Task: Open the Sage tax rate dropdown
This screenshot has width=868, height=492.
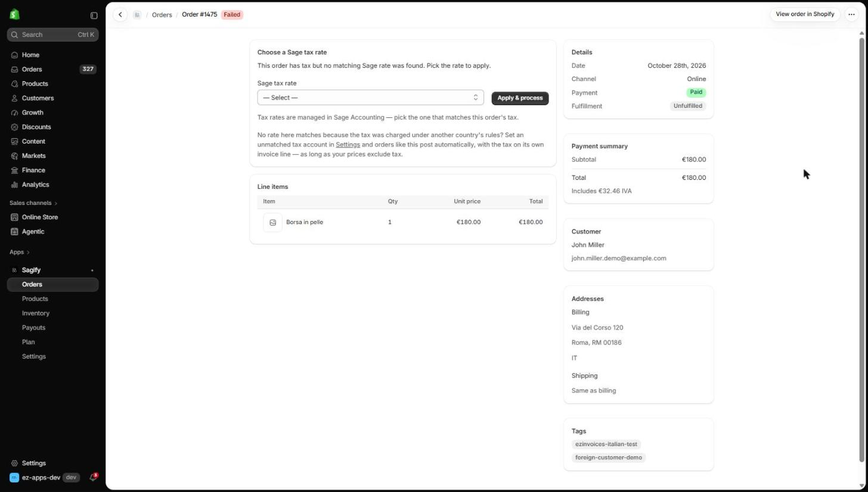Action: pyautogui.click(x=370, y=98)
